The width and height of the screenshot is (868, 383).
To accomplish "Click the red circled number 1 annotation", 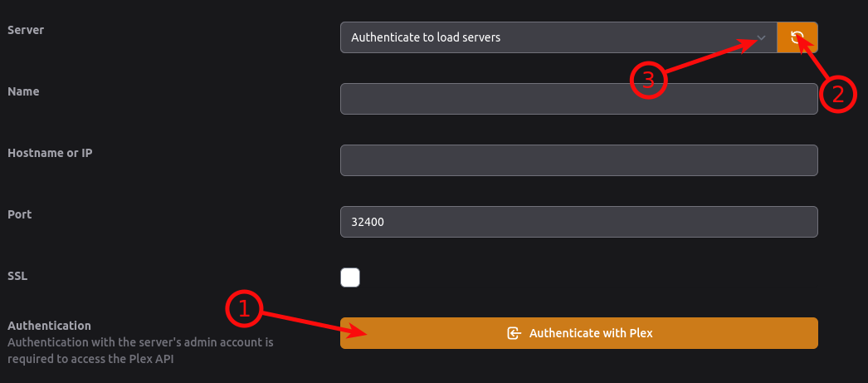I will (x=244, y=310).
